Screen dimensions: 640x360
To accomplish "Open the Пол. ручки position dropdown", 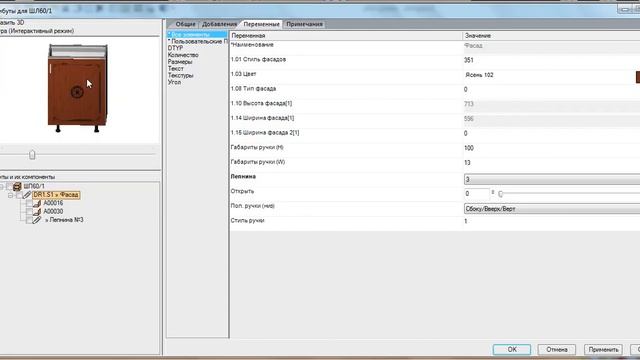I will (552, 209).
